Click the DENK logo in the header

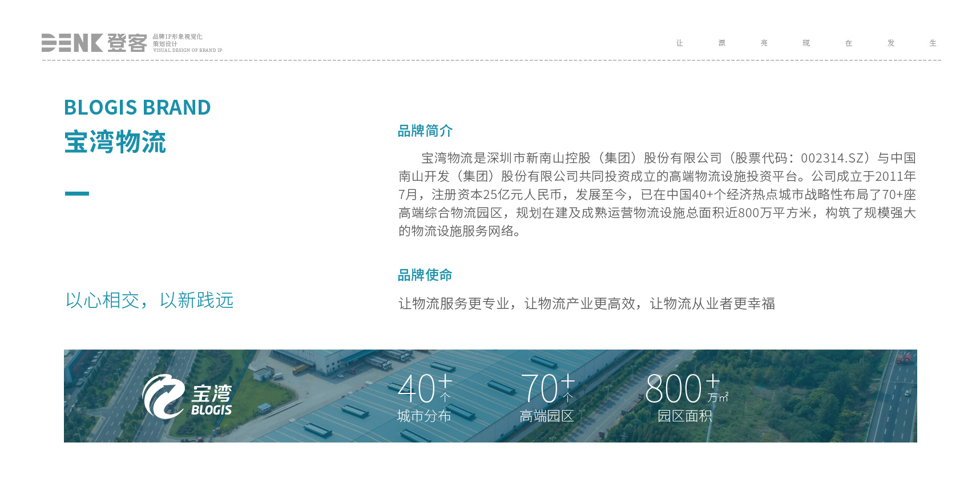tap(72, 43)
